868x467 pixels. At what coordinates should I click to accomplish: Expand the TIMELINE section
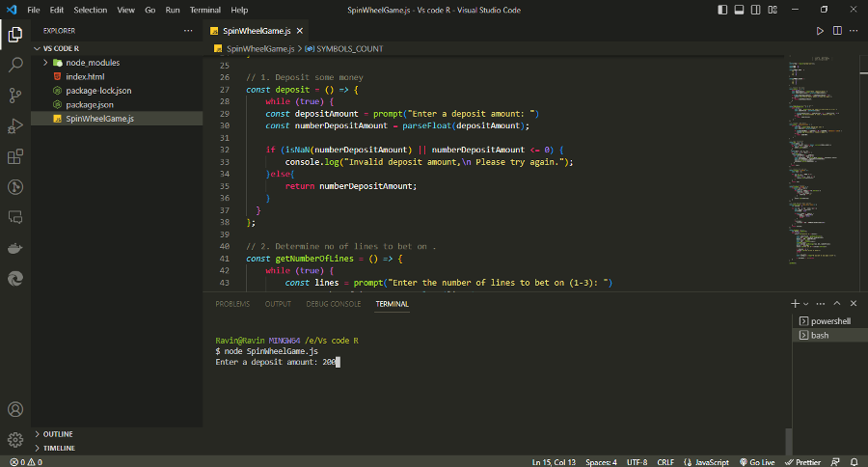tap(117, 448)
